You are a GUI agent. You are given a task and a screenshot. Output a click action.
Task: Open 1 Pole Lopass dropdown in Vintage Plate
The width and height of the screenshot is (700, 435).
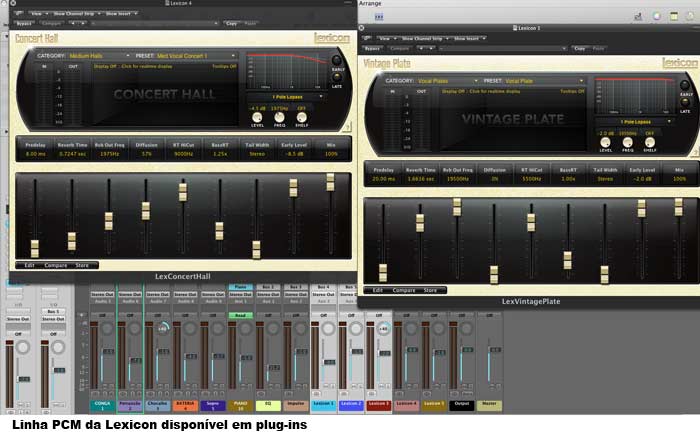click(635, 121)
